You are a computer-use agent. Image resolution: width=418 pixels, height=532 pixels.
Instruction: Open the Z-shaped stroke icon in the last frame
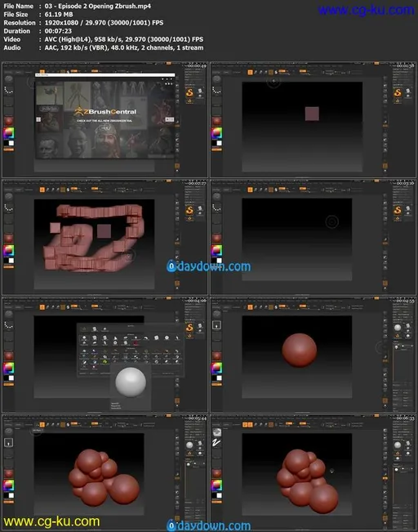[216, 442]
